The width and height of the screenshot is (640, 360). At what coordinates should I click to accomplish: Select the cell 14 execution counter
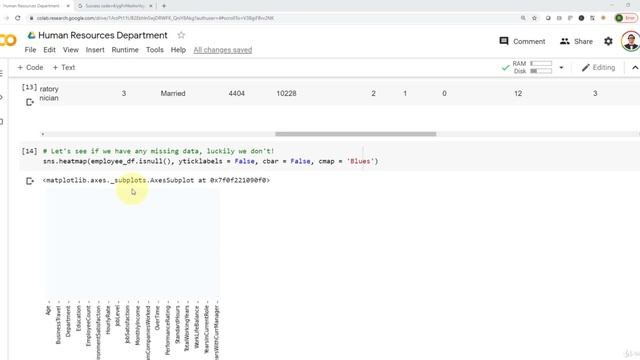[x=29, y=151]
